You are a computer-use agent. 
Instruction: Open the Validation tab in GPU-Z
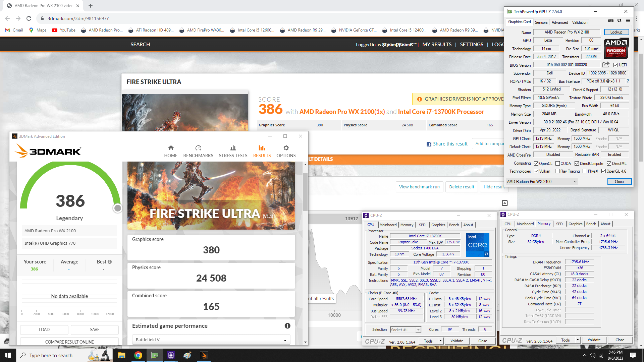pyautogui.click(x=580, y=22)
